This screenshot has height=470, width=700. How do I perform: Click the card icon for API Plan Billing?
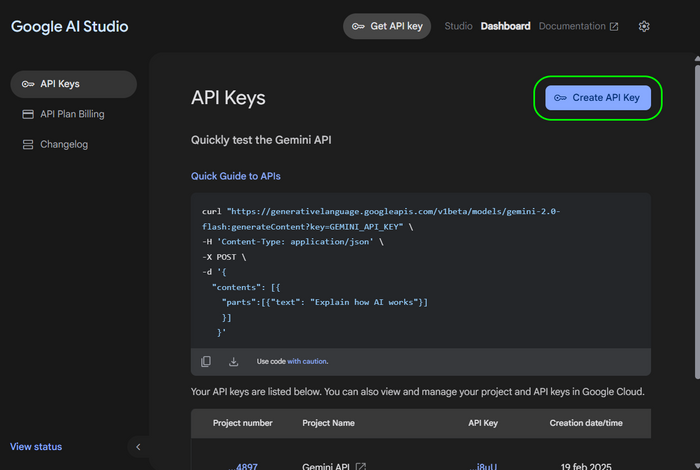point(27,114)
